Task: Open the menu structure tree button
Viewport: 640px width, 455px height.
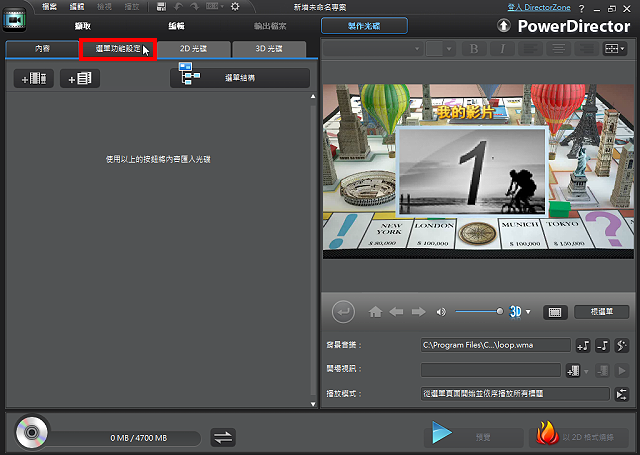Action: pyautogui.click(x=240, y=78)
